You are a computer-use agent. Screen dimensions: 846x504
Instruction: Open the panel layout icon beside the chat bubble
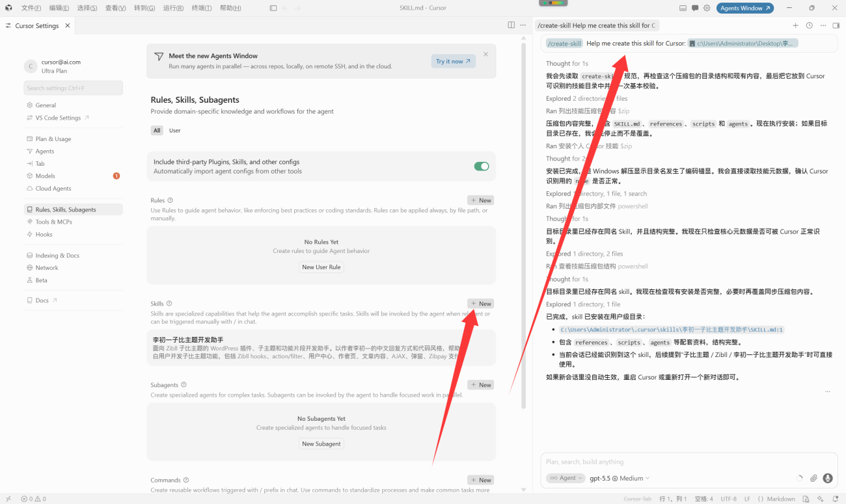[683, 8]
